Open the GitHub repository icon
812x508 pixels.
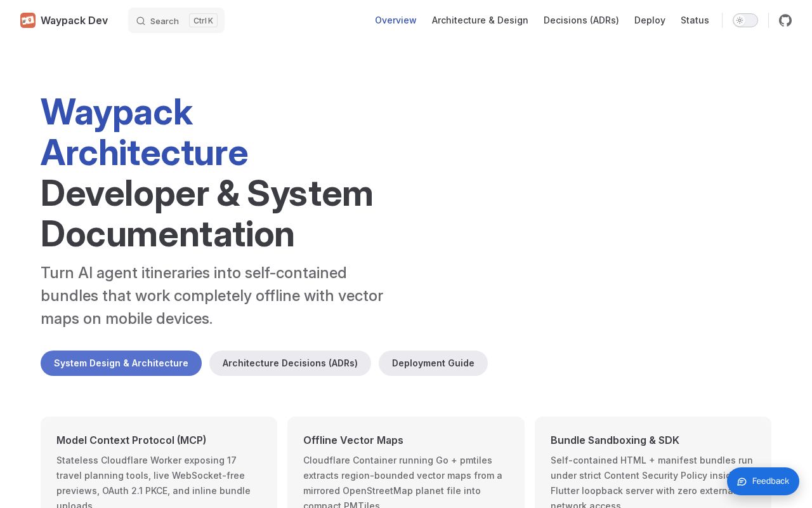tap(785, 20)
